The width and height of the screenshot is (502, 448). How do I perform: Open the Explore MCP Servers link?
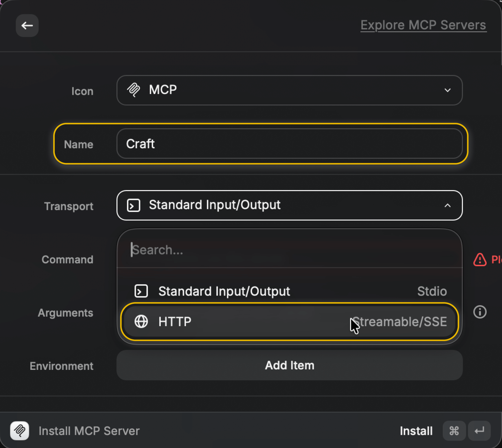(x=423, y=25)
